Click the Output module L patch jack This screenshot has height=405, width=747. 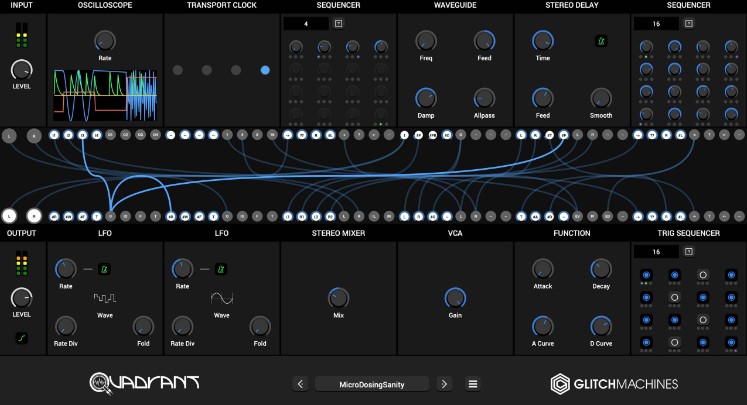coord(9,216)
